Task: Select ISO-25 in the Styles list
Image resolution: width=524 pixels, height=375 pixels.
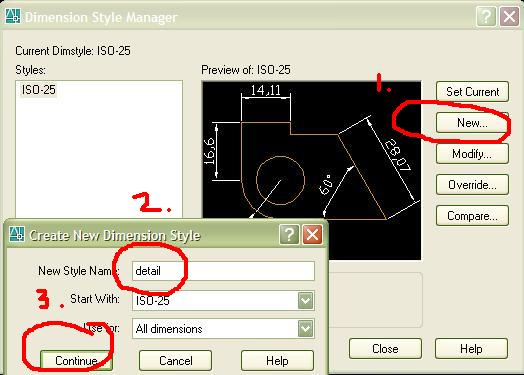Action: [39, 90]
